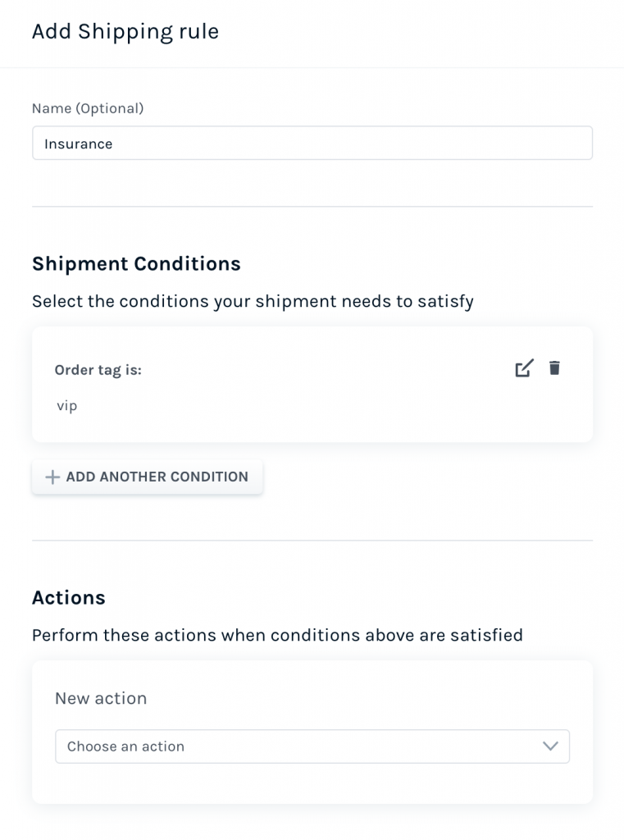Edit the Order tag condition with pencil icon
Screen dimensions: 624x840
(524, 368)
